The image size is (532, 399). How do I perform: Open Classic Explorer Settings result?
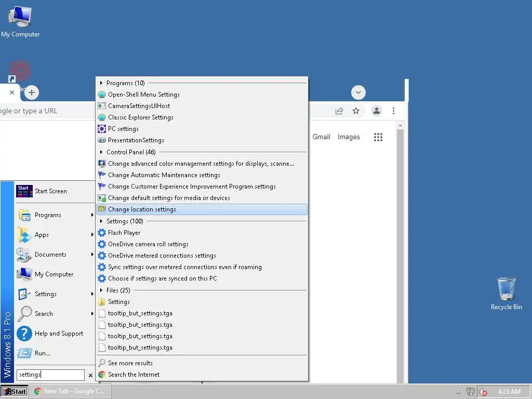point(202,117)
